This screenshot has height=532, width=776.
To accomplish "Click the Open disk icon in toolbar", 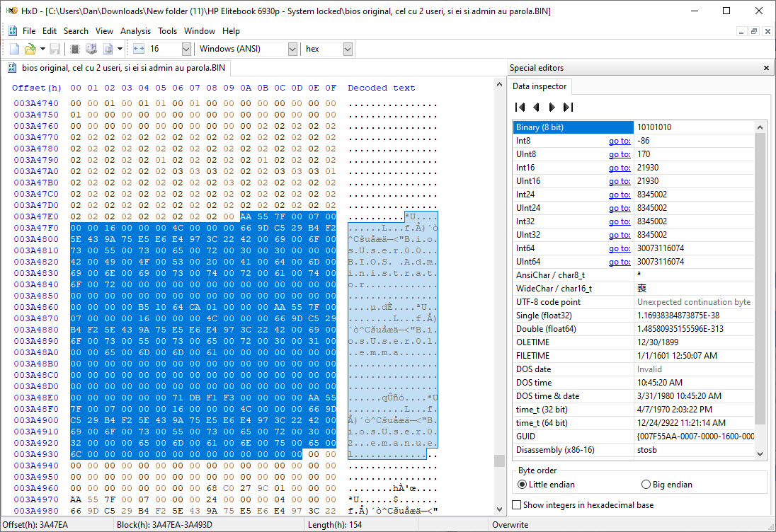I will tap(91, 49).
